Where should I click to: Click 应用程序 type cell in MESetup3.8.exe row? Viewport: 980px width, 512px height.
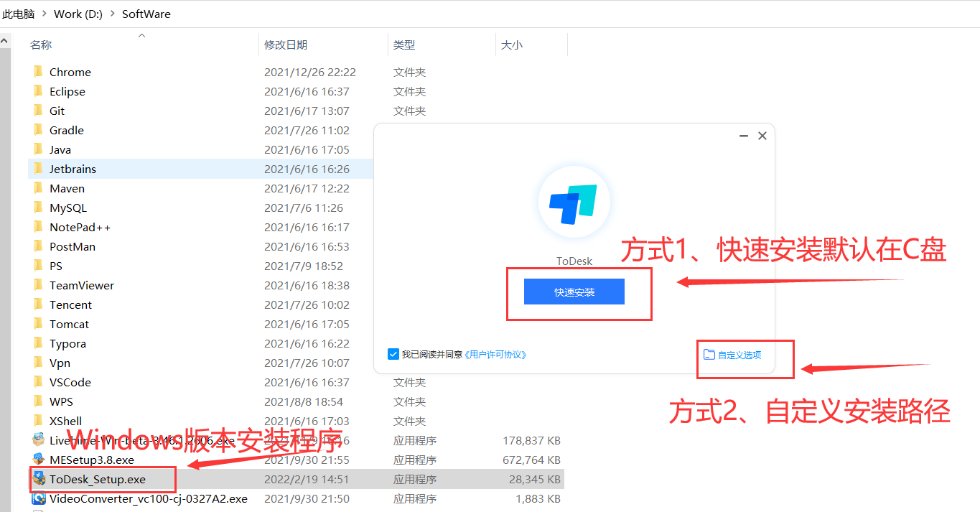pyautogui.click(x=415, y=460)
